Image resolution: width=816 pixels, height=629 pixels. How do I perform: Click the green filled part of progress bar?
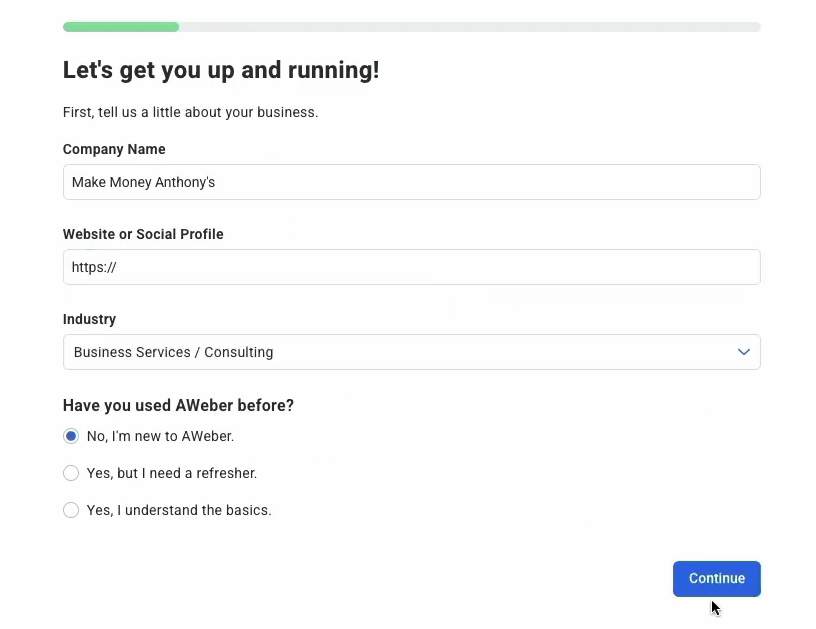coord(121,27)
